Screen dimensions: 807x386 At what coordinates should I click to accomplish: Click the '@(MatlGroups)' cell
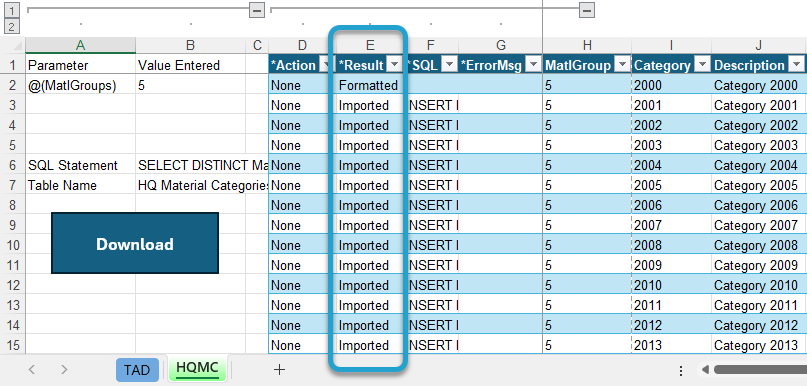coord(80,85)
